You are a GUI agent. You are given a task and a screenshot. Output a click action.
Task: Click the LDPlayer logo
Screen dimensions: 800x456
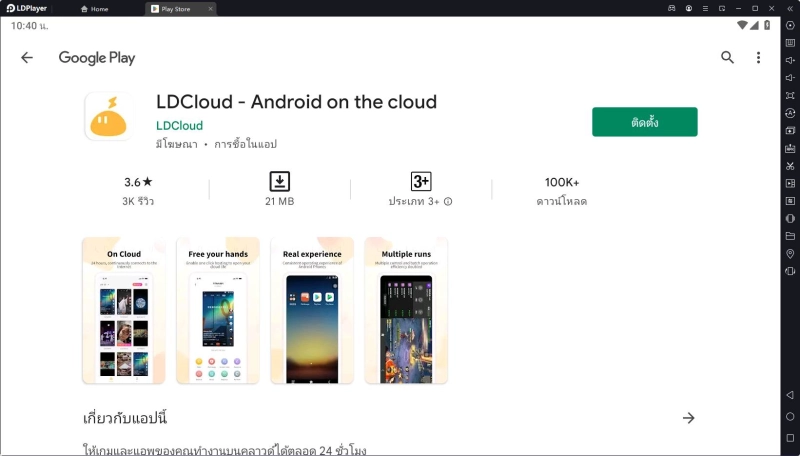pos(27,8)
